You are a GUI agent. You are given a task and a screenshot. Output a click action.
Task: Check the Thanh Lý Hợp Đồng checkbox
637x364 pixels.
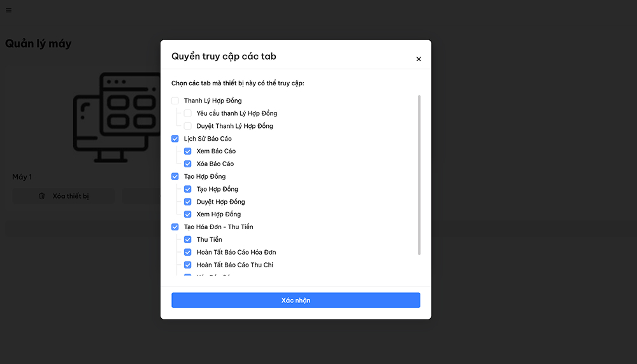click(175, 101)
